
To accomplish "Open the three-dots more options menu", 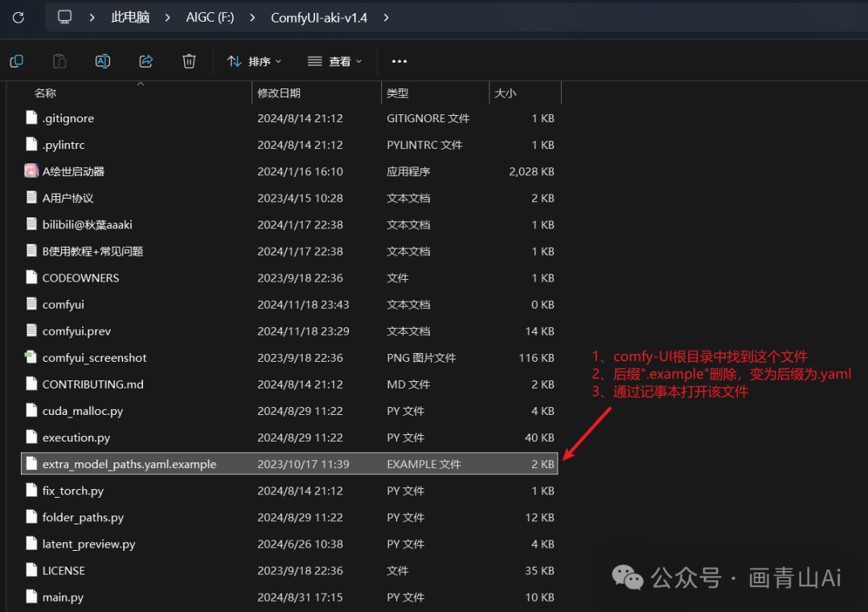I will pyautogui.click(x=399, y=61).
